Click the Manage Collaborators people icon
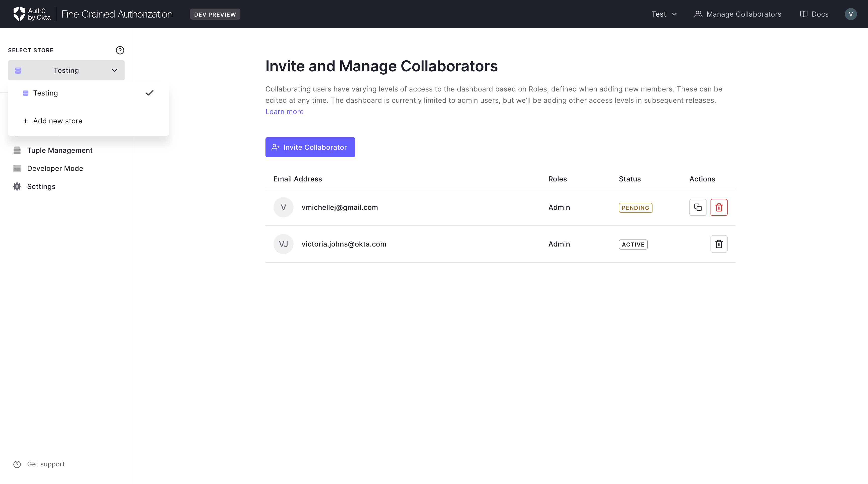 coord(698,14)
